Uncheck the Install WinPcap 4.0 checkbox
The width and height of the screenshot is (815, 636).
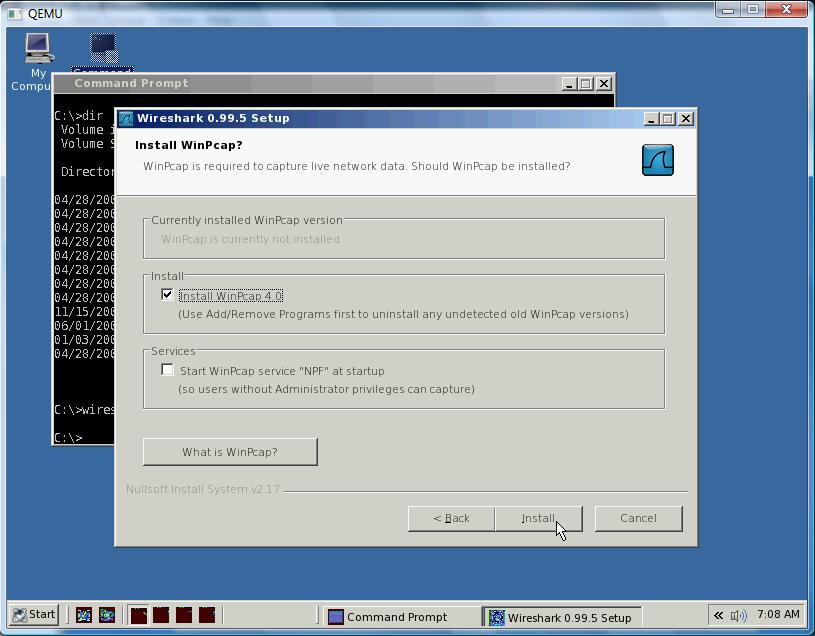[x=167, y=295]
